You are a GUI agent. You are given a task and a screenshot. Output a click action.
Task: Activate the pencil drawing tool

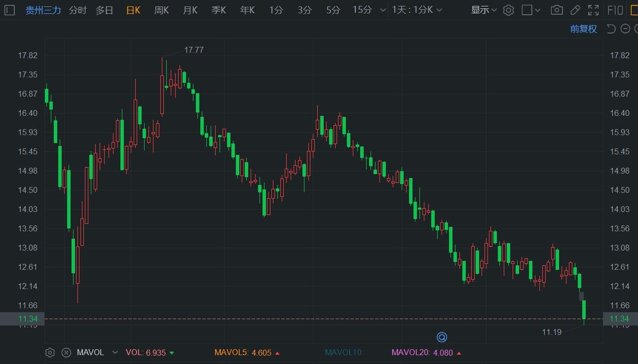tap(575, 10)
